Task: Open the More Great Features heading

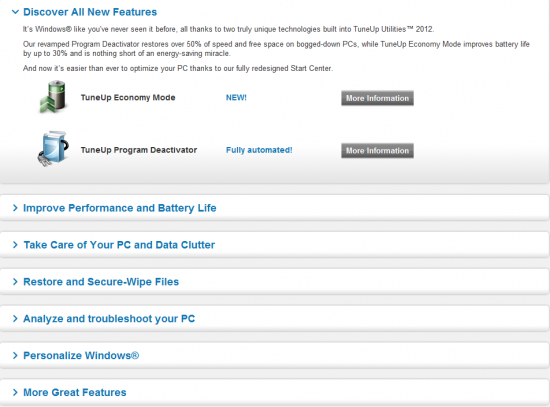Action: click(75, 392)
